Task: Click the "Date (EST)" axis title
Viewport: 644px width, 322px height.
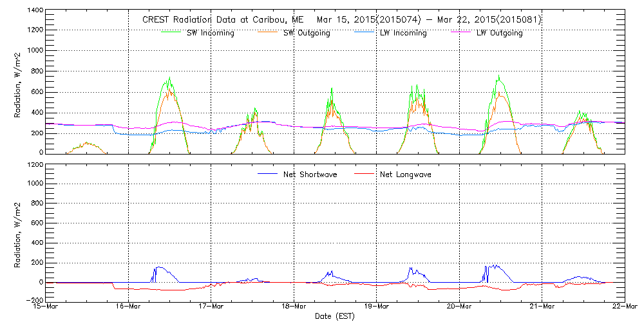Action: (x=334, y=316)
